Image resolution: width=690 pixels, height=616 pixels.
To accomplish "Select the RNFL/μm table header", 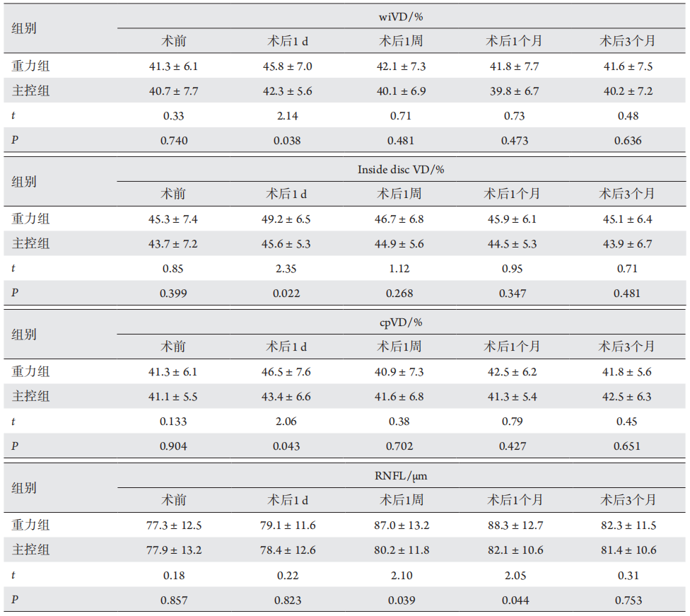I will point(401,476).
